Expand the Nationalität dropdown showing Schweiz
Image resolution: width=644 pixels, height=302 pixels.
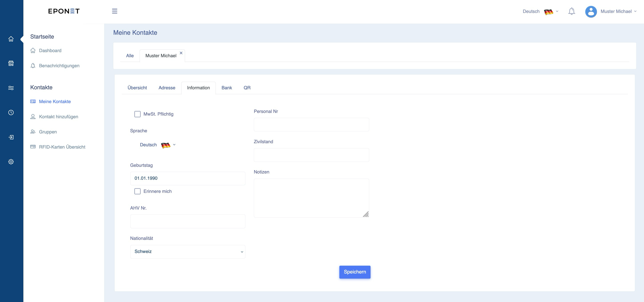pyautogui.click(x=188, y=251)
